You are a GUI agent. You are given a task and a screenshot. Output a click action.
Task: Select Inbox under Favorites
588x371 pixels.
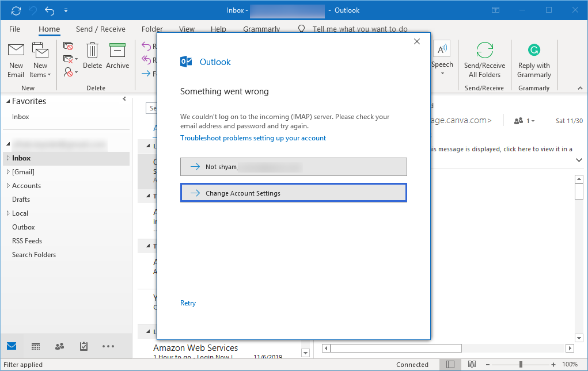tap(20, 117)
